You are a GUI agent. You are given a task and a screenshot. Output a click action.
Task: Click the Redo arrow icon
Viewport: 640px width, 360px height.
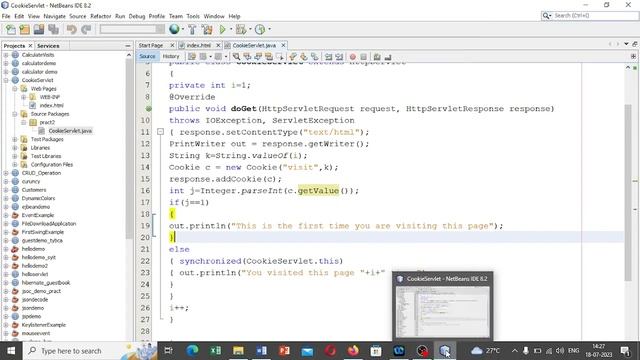click(x=86, y=29)
